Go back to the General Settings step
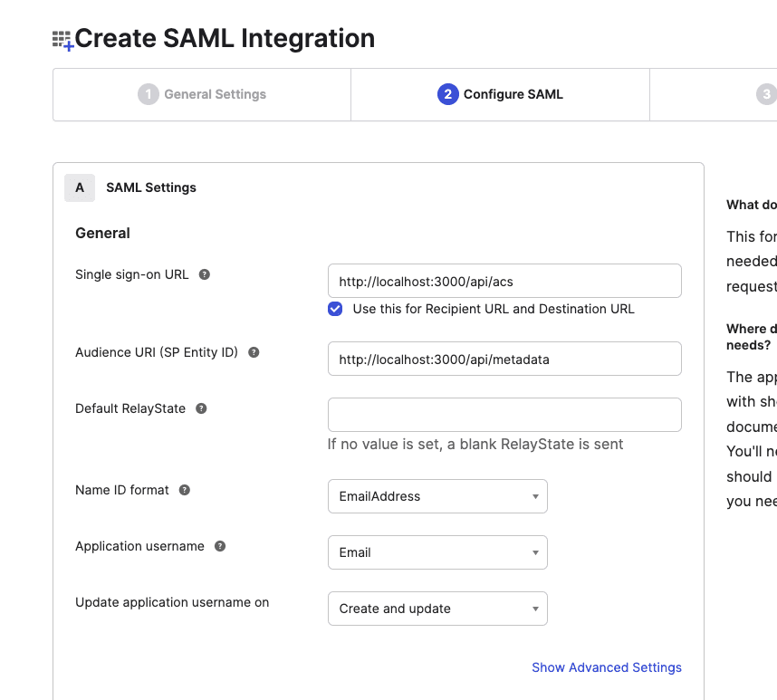 pos(201,93)
